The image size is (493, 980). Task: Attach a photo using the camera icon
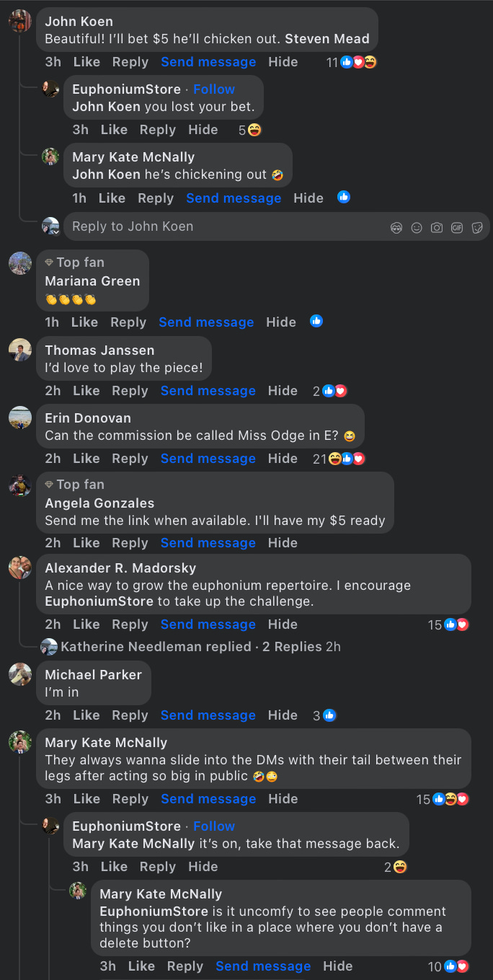point(437,227)
